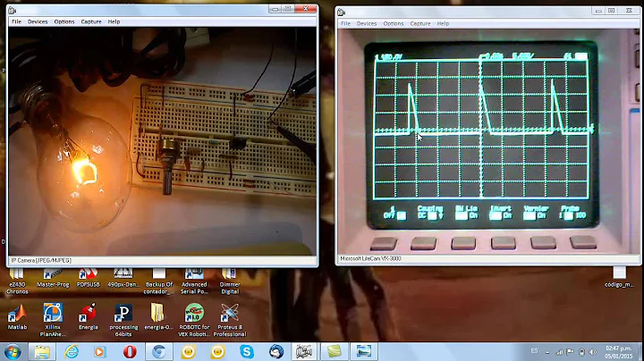Viewport: 644px width, 361px height.
Task: Open the Windows Start menu
Action: tap(13, 352)
